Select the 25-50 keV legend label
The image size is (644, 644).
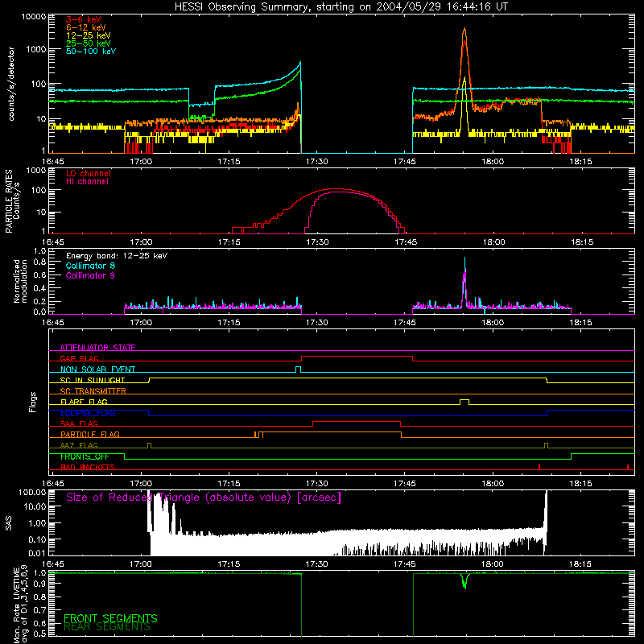89,43
